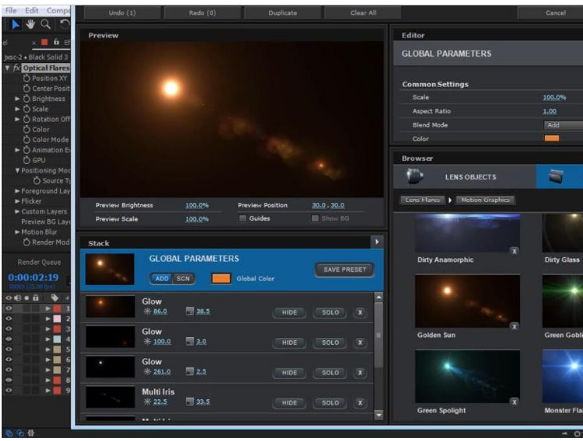Expand the Animation Evolution property
Viewport: 583px width, 441px height.
pyautogui.click(x=17, y=150)
